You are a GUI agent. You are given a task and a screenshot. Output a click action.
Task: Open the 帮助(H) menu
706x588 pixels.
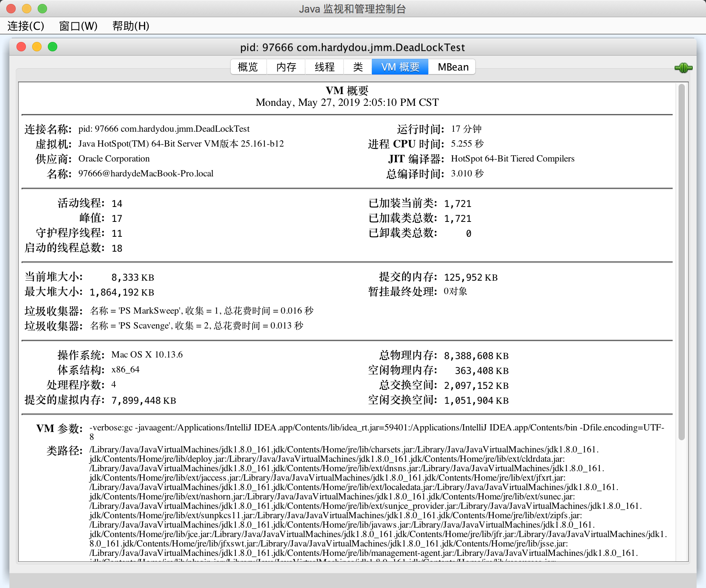tap(131, 26)
